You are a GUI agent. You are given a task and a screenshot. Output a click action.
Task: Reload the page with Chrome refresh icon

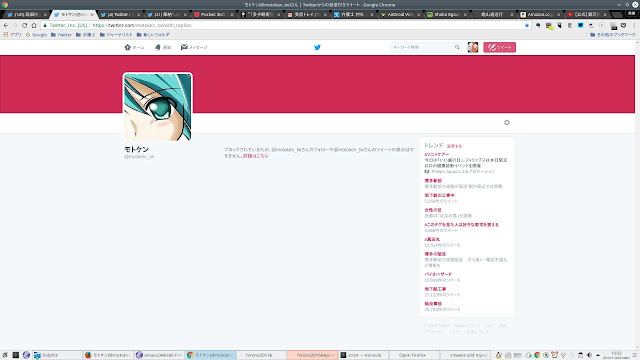24,25
